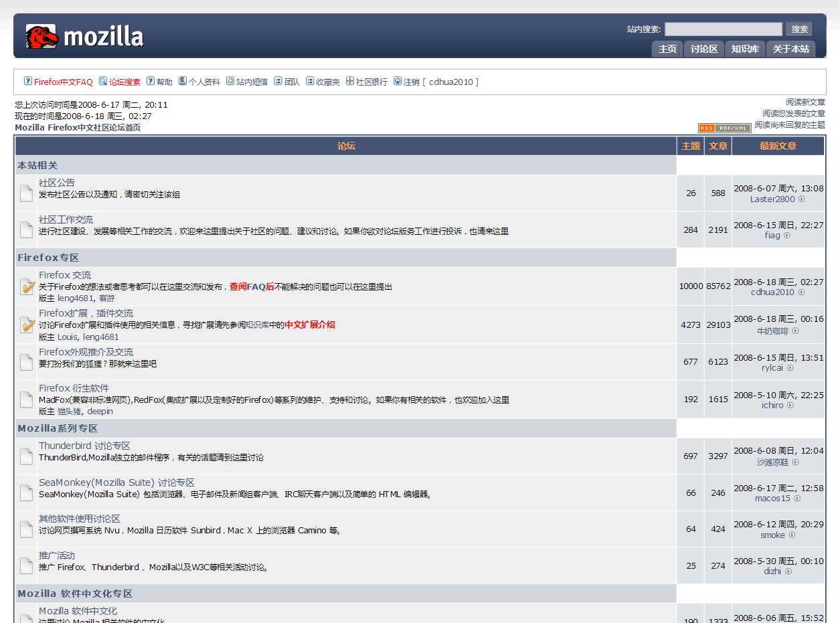Click the 搜索 button in the header
Image resolution: width=840 pixels, height=623 pixels.
click(799, 29)
